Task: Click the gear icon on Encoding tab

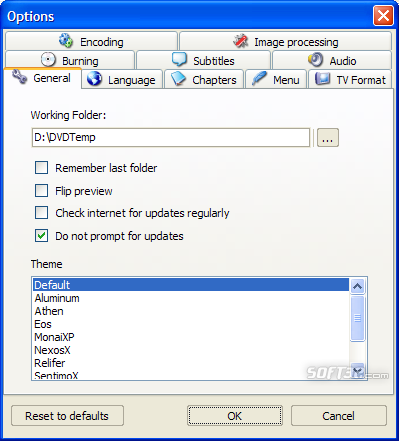Action: [x=66, y=40]
